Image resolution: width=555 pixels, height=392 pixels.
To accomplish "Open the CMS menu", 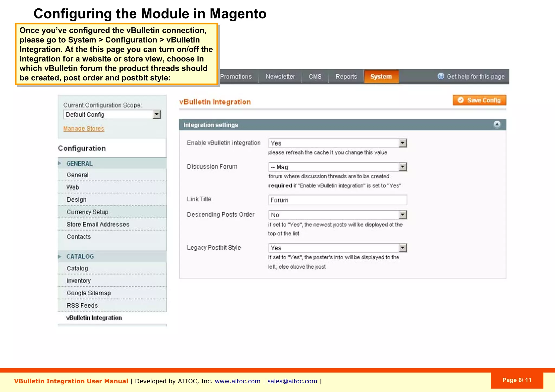I will [x=315, y=77].
